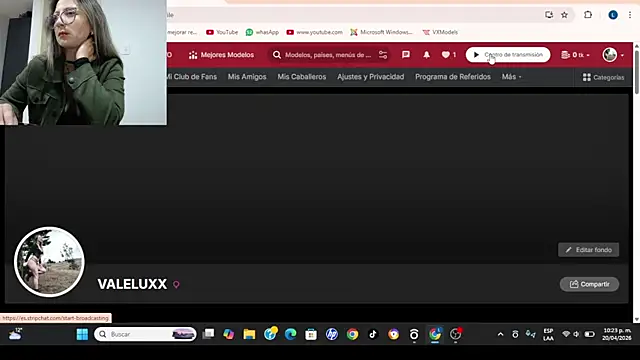The width and height of the screenshot is (640, 360).
Task: Click Centro de transmisión button
Action: (x=508, y=55)
